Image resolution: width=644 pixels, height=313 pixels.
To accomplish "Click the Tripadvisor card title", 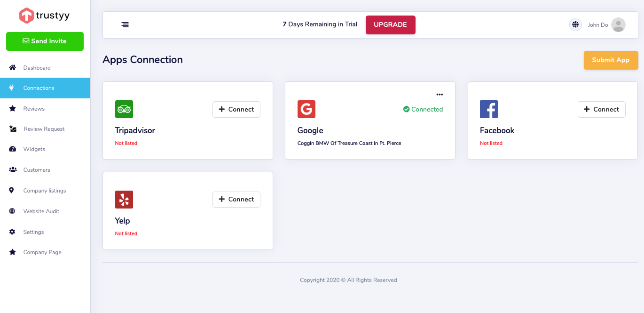I will (135, 130).
